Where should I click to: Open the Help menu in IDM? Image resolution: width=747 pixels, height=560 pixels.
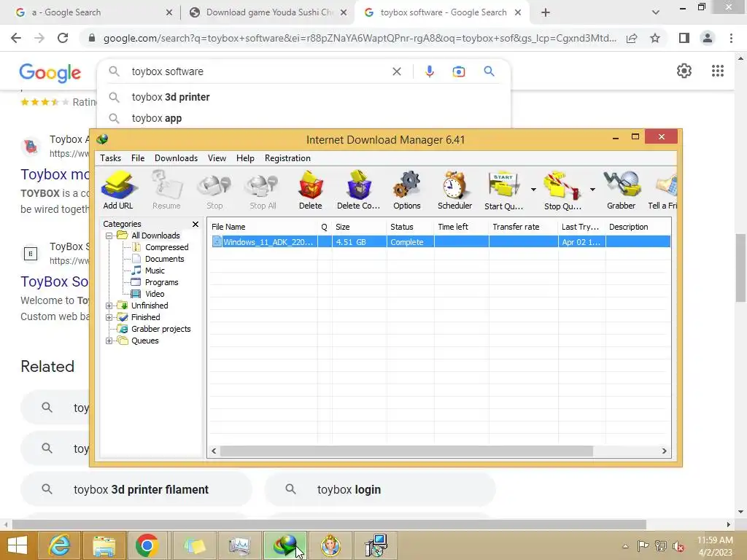tap(245, 158)
